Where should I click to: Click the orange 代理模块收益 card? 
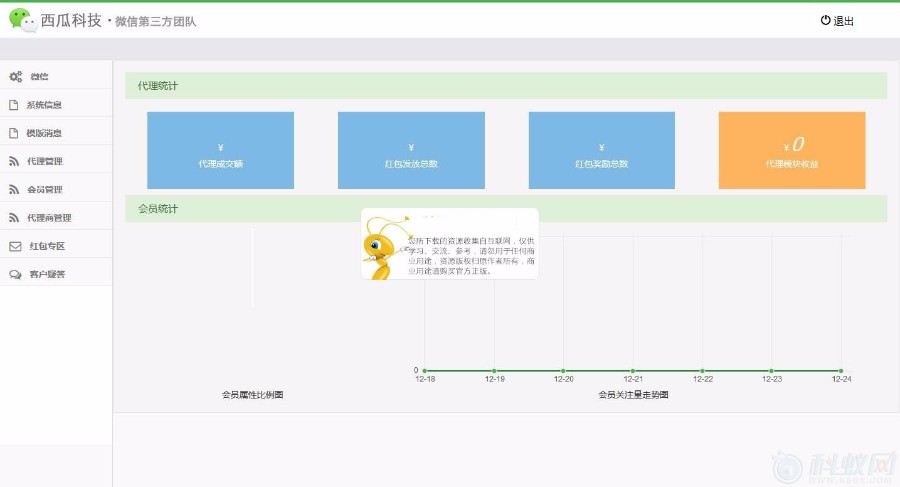pyautogui.click(x=792, y=150)
